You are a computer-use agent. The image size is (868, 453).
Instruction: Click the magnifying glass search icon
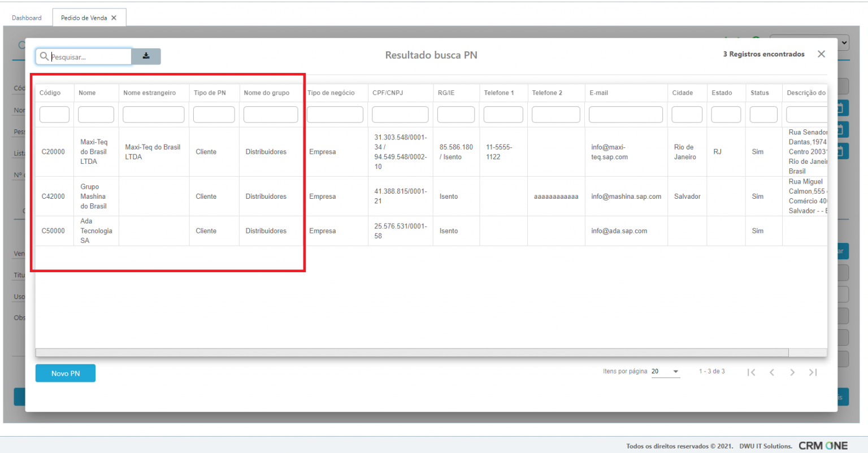pyautogui.click(x=44, y=56)
